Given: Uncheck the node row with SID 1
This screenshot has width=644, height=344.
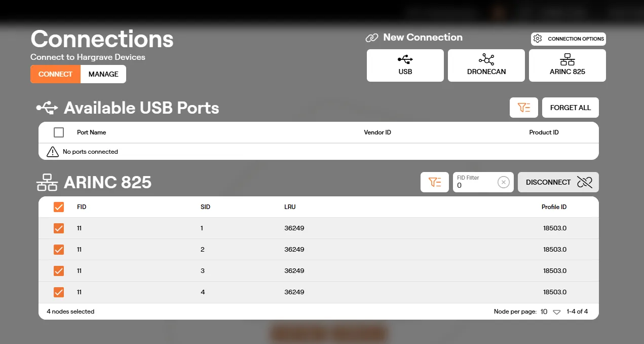Looking at the screenshot, I should click(59, 228).
